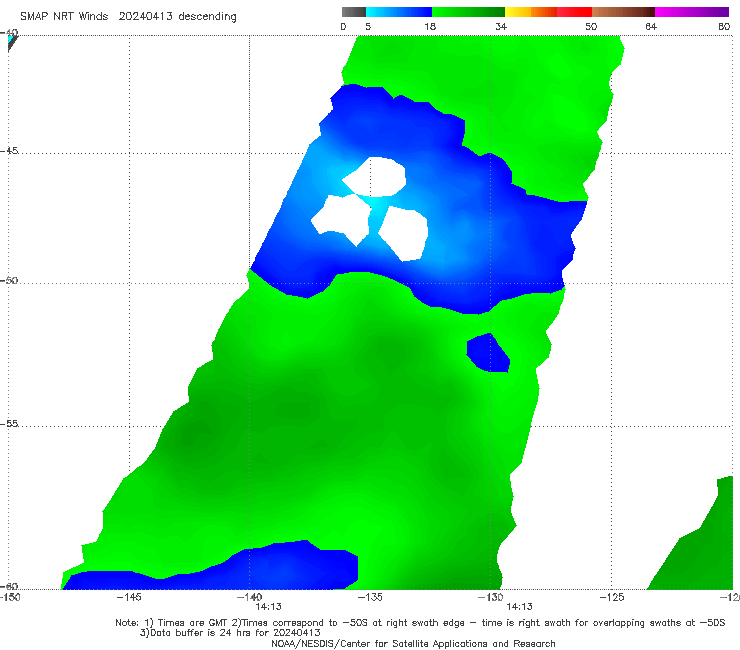The width and height of the screenshot is (740, 650).
Task: Click the NOAA/NESDIS credit line
Action: pyautogui.click(x=413, y=643)
